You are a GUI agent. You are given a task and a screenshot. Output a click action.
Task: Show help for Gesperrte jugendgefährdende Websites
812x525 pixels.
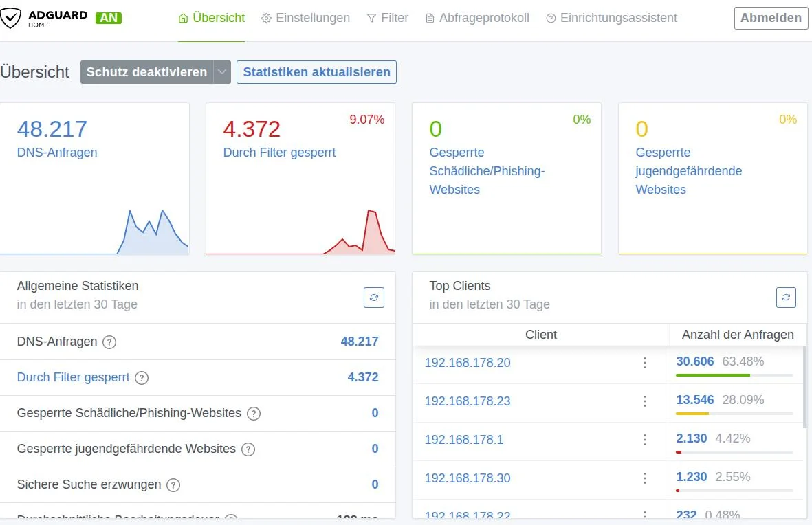click(248, 449)
